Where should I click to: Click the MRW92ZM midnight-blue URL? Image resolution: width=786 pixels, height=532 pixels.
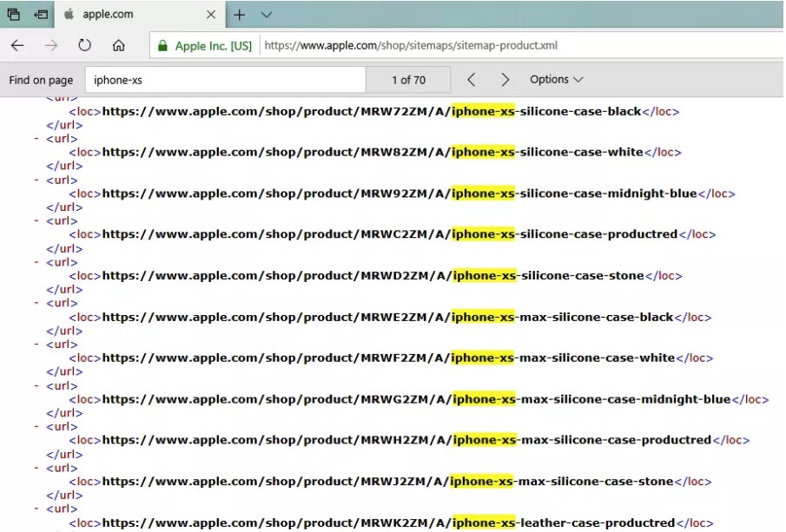[400, 194]
